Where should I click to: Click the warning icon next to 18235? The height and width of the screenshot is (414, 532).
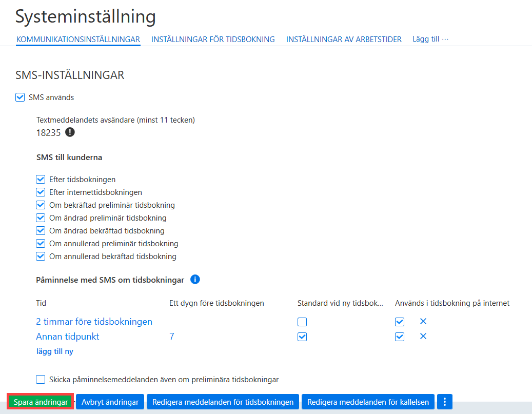pos(70,132)
